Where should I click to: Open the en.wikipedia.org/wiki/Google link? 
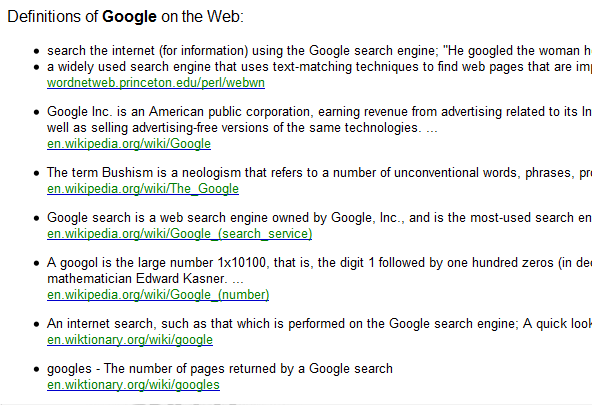[x=129, y=143]
